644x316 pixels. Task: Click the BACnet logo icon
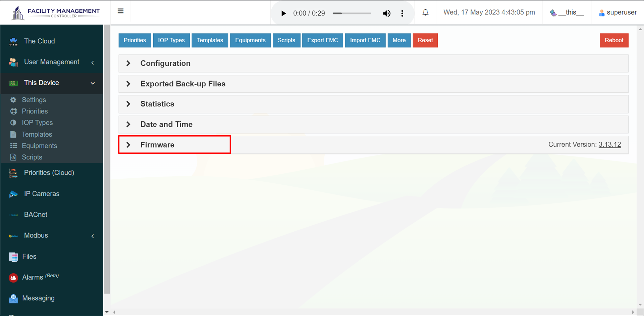[13, 215]
